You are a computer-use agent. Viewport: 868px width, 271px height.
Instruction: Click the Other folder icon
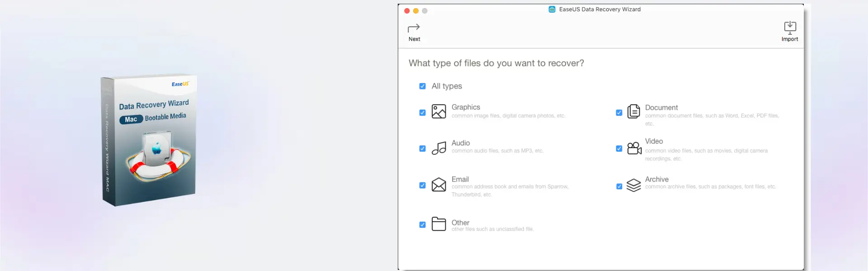click(439, 224)
